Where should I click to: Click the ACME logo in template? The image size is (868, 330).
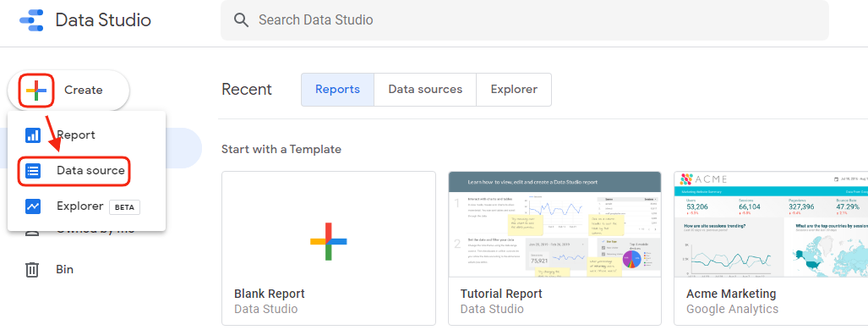tap(703, 179)
